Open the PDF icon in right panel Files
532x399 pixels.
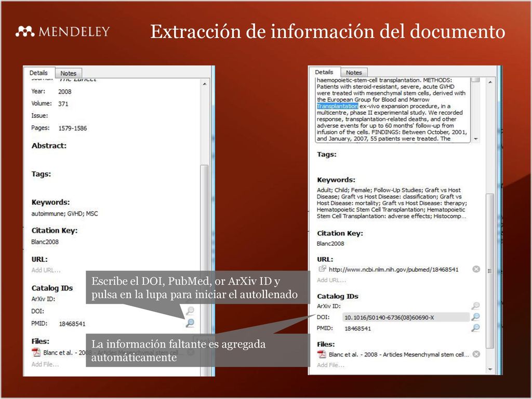[322, 354]
